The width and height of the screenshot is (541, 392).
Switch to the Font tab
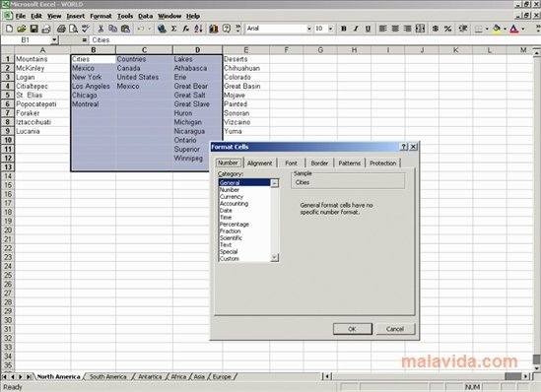291,163
